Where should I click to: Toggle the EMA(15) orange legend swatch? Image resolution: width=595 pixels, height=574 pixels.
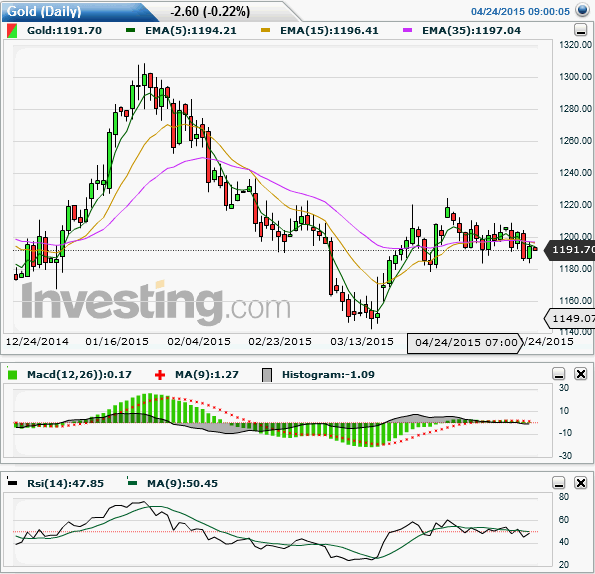tap(266, 30)
